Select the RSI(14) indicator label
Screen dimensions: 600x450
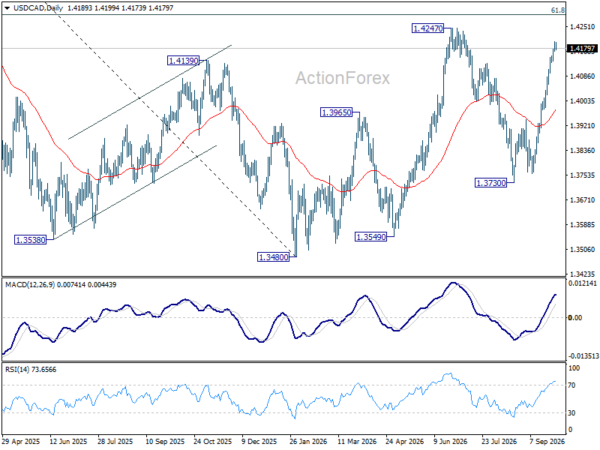point(16,369)
